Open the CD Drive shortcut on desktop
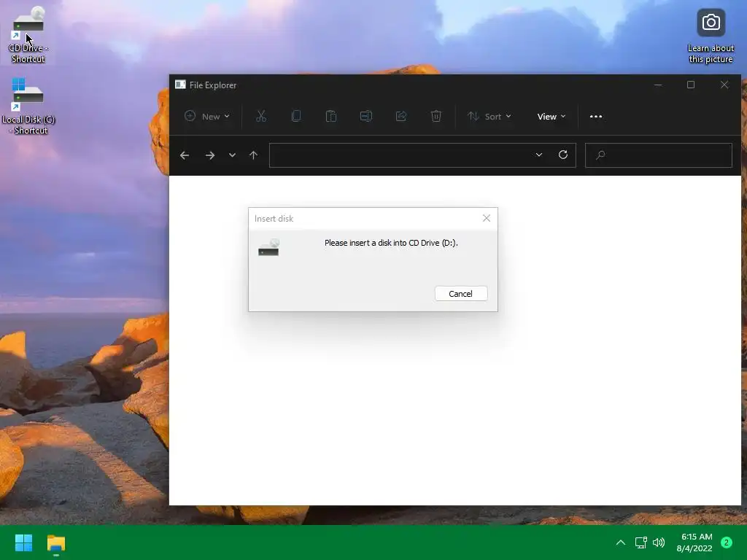This screenshot has height=560, width=747. [28, 34]
